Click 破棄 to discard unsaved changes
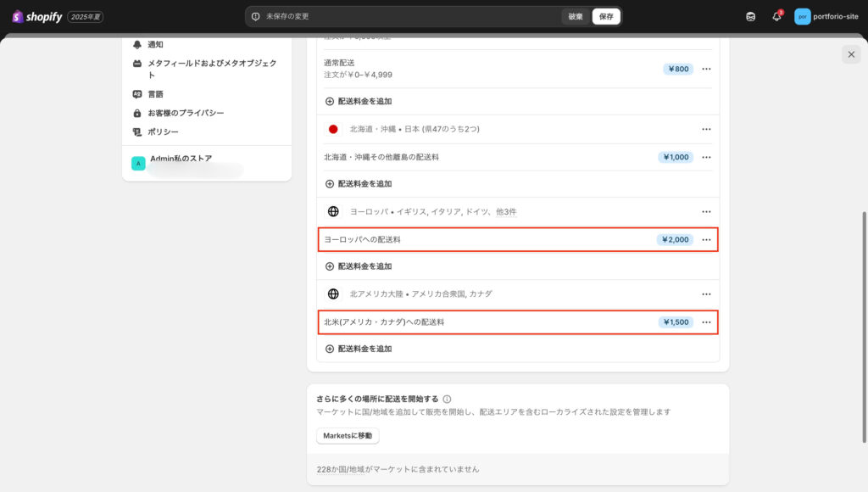868x492 pixels. pyautogui.click(x=576, y=16)
